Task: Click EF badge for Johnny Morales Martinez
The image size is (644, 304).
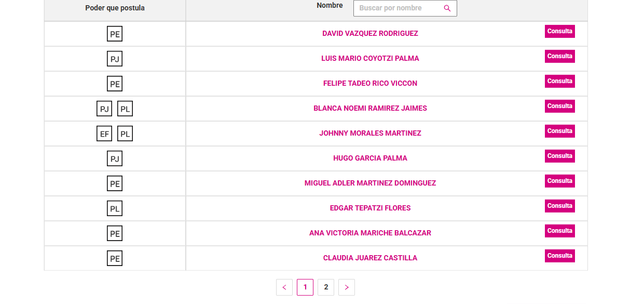Action: click(104, 134)
